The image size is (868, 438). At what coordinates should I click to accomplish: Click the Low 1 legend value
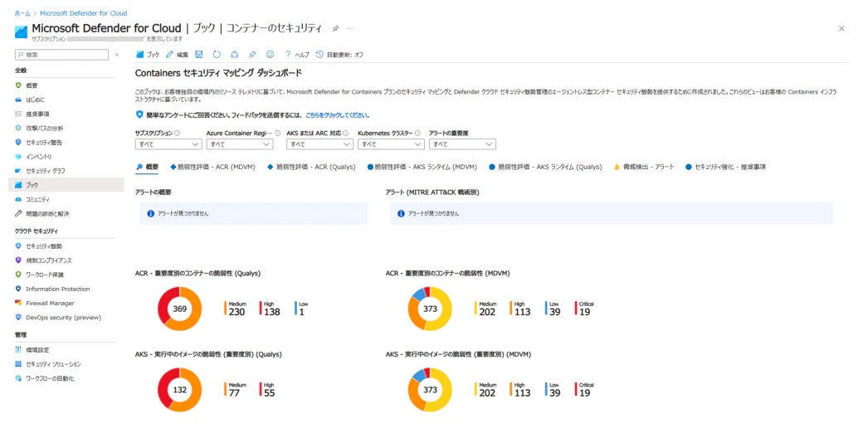click(302, 309)
